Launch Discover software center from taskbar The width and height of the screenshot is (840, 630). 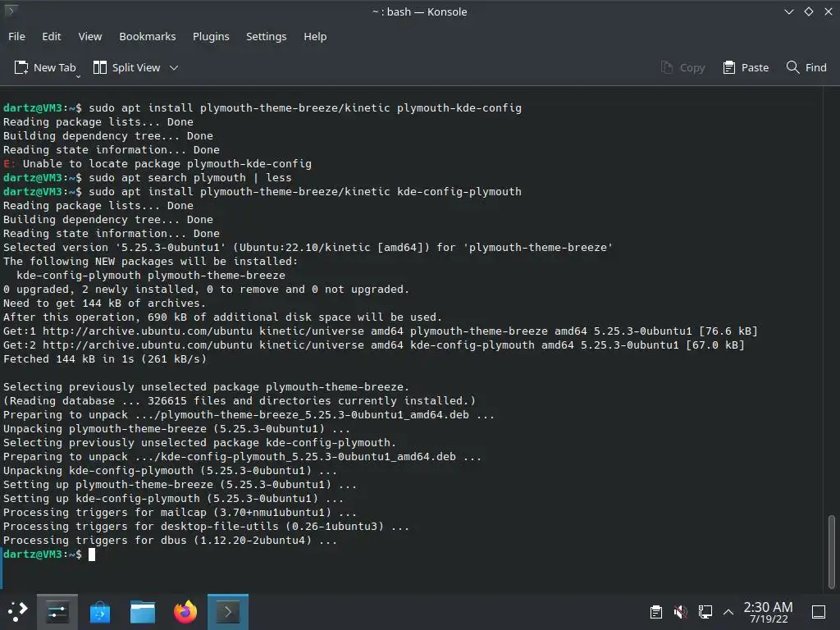point(100,611)
